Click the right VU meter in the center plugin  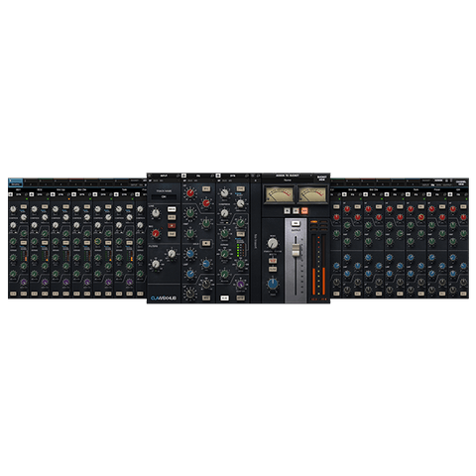tap(312, 194)
